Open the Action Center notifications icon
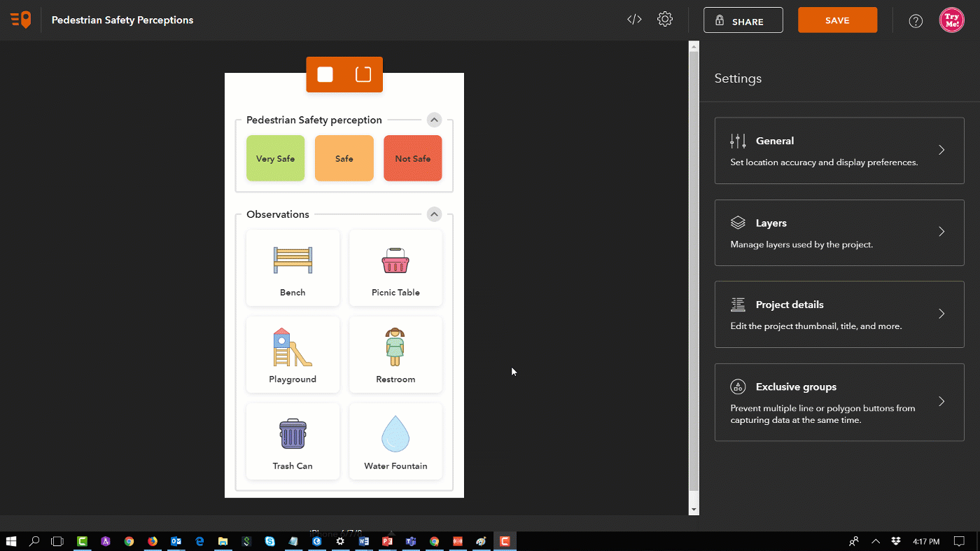The width and height of the screenshot is (980, 551). click(x=959, y=541)
